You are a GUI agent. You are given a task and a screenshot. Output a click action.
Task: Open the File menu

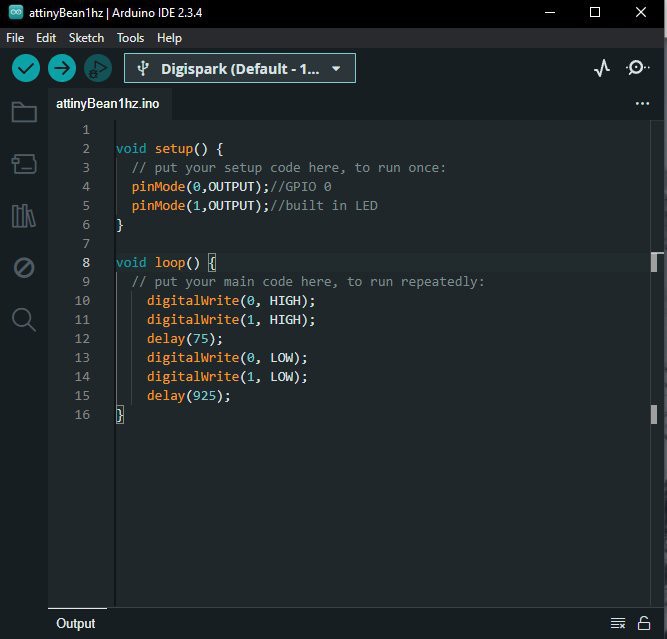point(15,38)
